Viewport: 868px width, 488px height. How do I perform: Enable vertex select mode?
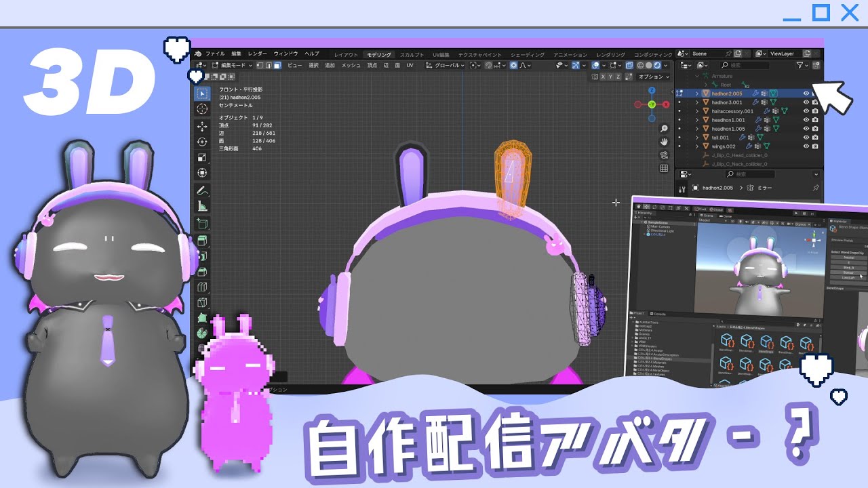click(260, 66)
